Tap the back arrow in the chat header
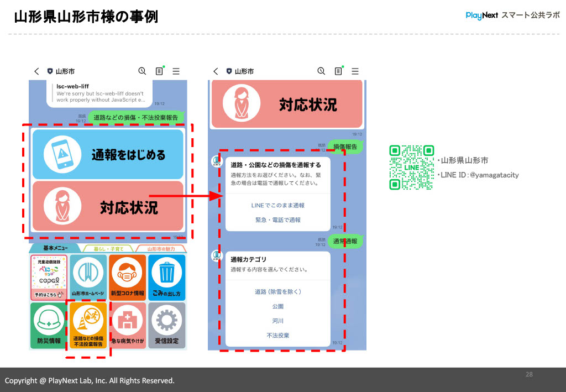566x392 pixels. pos(36,71)
